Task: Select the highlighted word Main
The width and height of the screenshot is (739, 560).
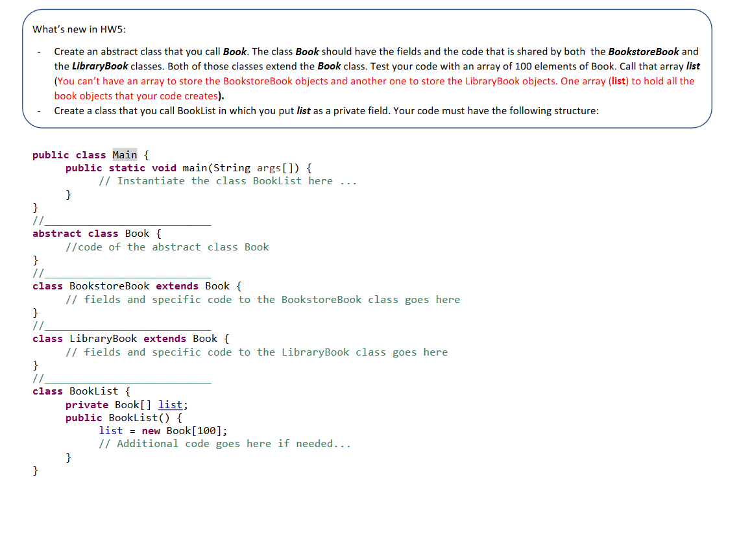Action: click(x=124, y=154)
